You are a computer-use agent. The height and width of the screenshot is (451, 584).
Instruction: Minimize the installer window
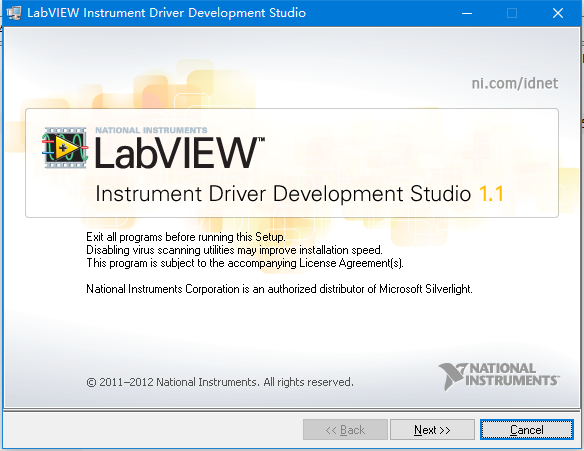coord(467,13)
